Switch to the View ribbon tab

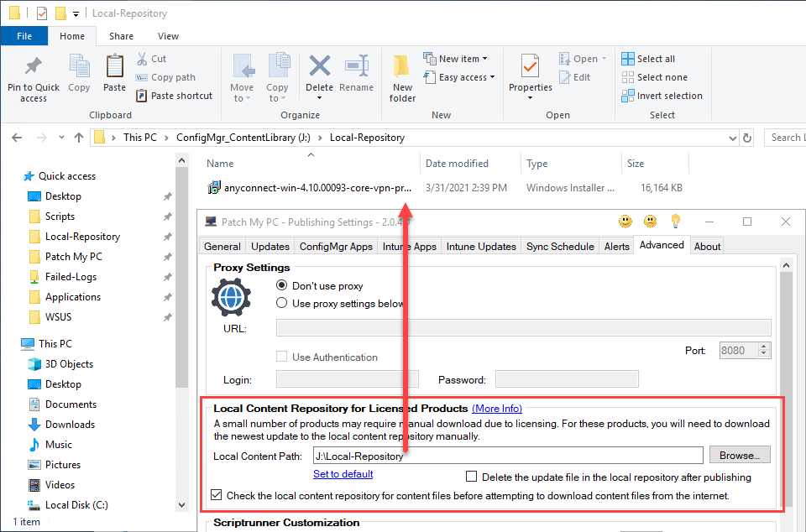(x=168, y=36)
